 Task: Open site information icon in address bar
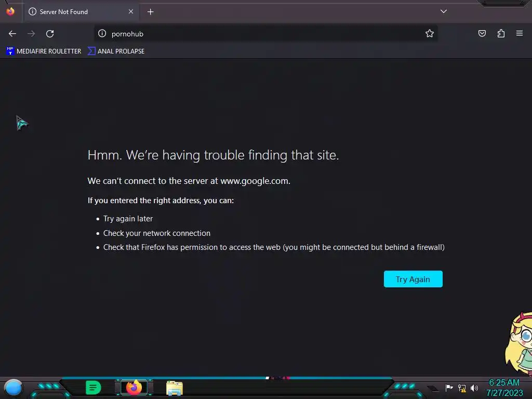(x=102, y=33)
